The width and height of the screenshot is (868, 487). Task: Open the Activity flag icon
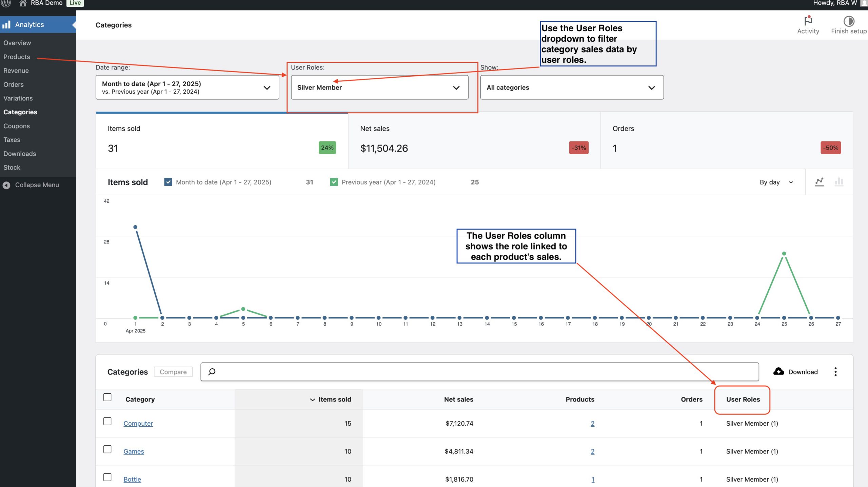[808, 21]
